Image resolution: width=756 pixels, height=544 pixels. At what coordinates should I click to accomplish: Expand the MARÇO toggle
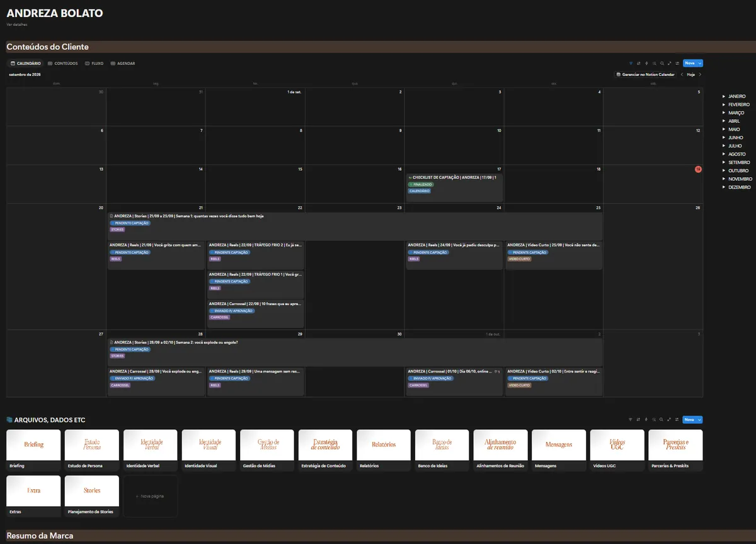tap(723, 113)
